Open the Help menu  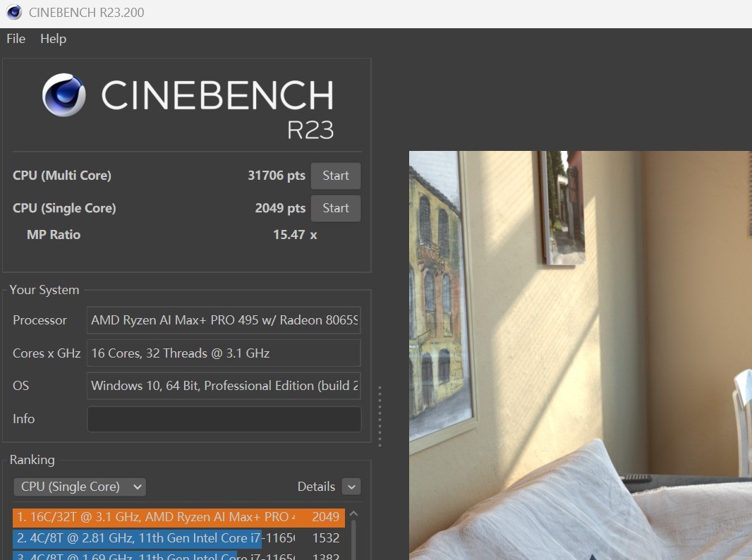click(53, 39)
